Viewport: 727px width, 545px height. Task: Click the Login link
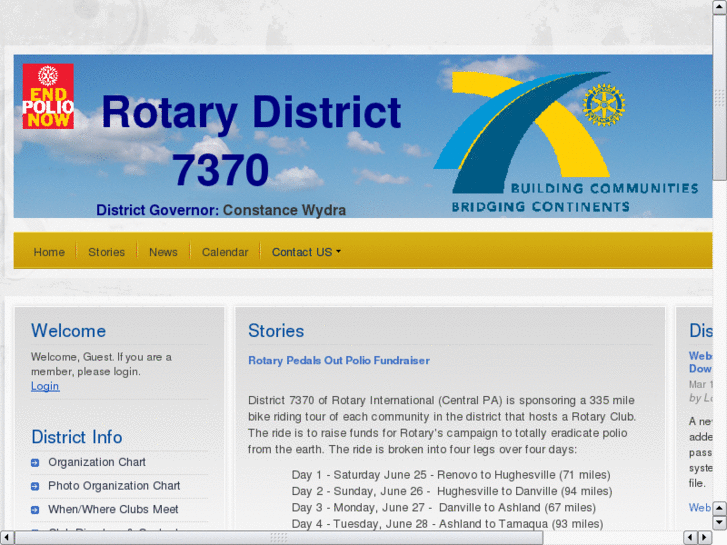(45, 386)
